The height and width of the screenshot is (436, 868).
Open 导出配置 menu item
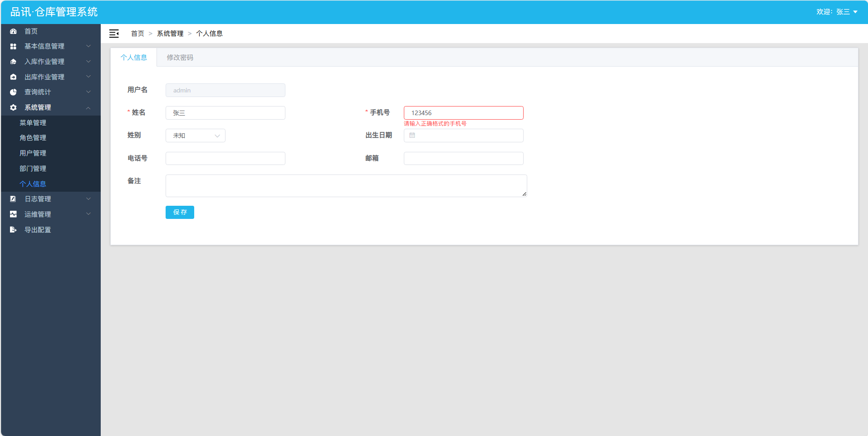[51, 230]
